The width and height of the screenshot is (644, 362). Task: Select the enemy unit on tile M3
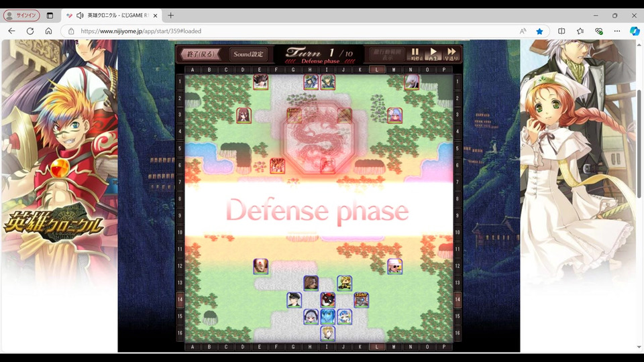coord(394,115)
